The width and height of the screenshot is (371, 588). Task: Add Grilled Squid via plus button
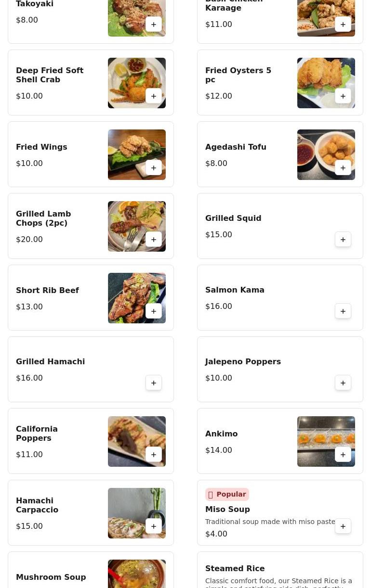[343, 240]
